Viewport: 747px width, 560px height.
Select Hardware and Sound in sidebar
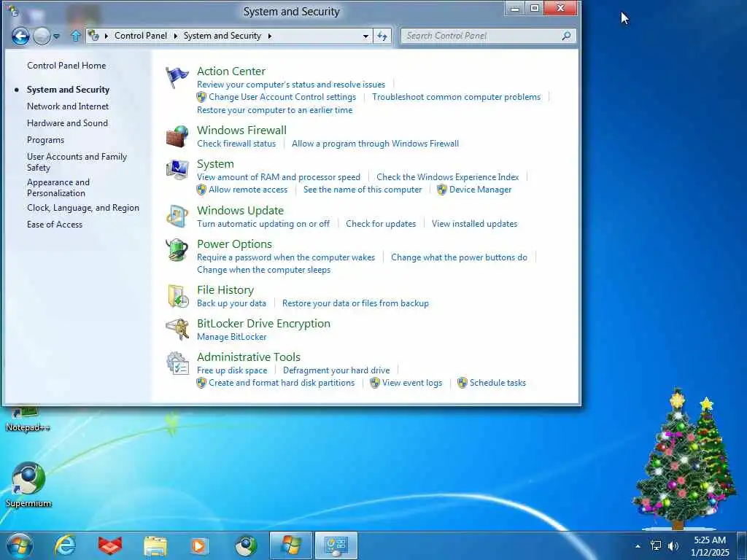point(67,122)
